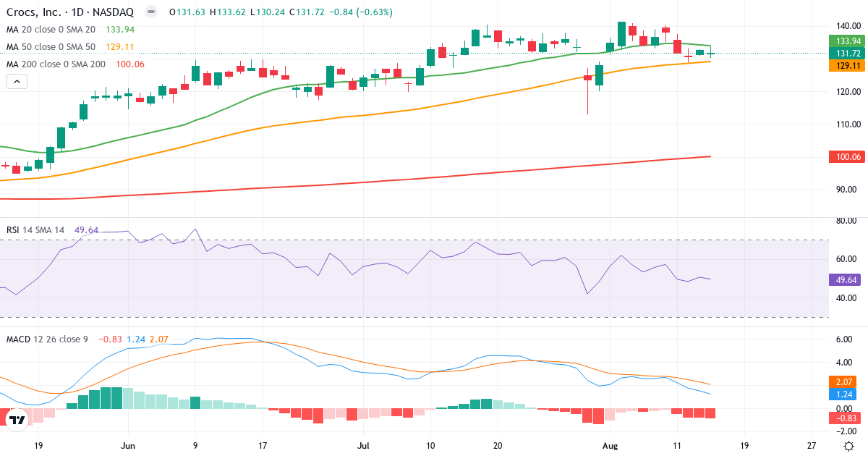Click the 110.00 price axis tick
This screenshot has height=456, width=868.
point(847,124)
